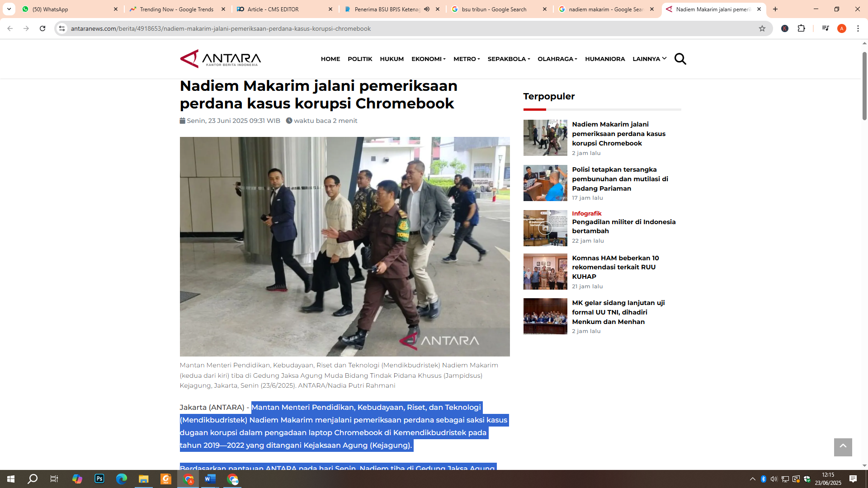Reload the current page
Viewport: 868px width, 488px height.
[42, 28]
